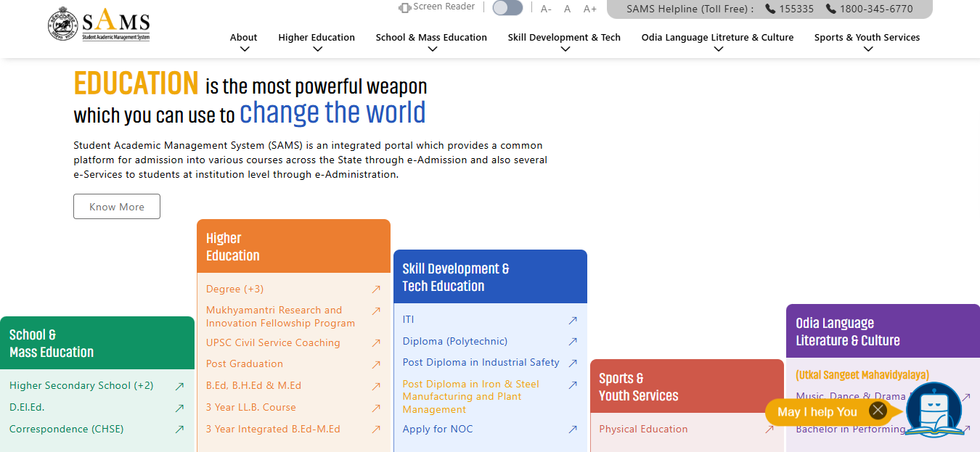Click arrow icon beside Iron & Steel Manufacturing diploma

pyautogui.click(x=573, y=385)
